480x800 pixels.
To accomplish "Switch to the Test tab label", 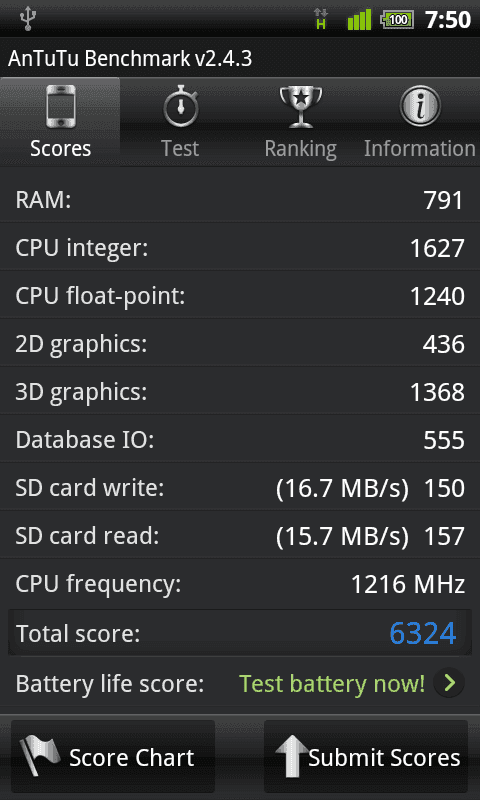I will tap(180, 148).
